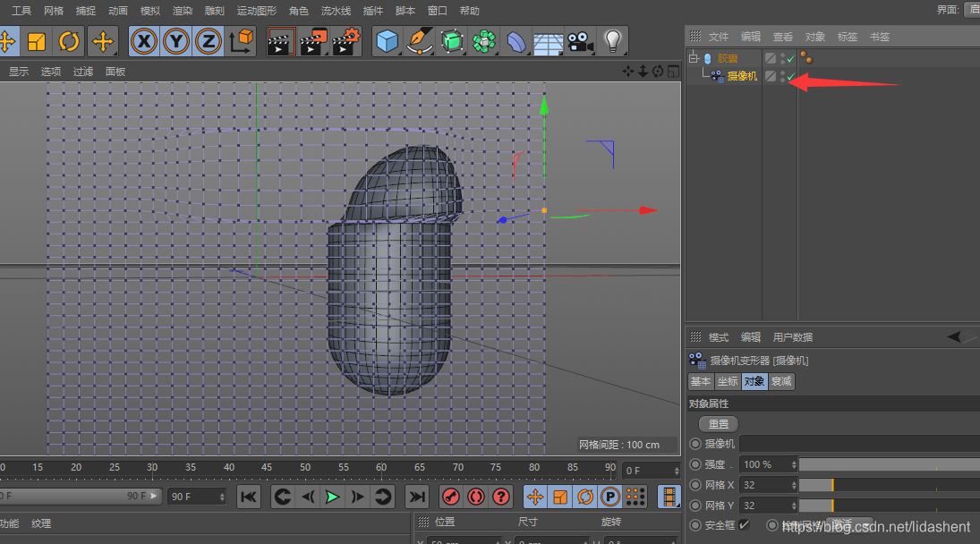Click the Light object bulb icon
Viewport: 980px width, 544px height.
612,41
